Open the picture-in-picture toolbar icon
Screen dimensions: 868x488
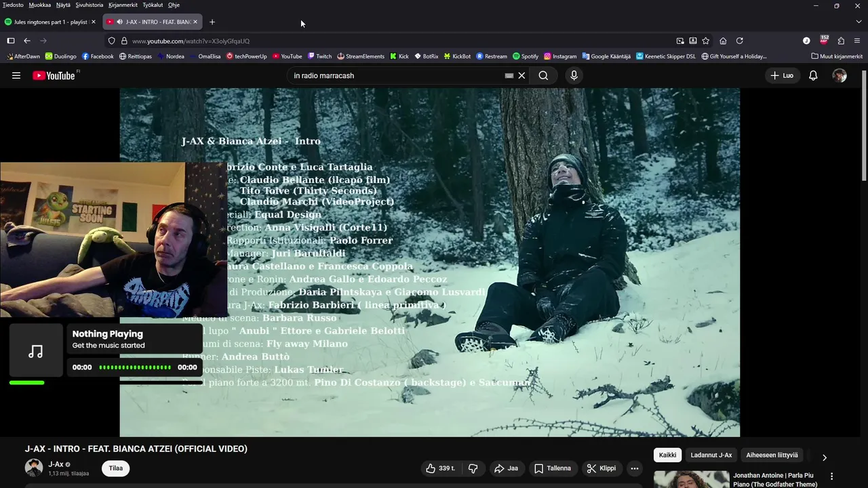(x=680, y=41)
